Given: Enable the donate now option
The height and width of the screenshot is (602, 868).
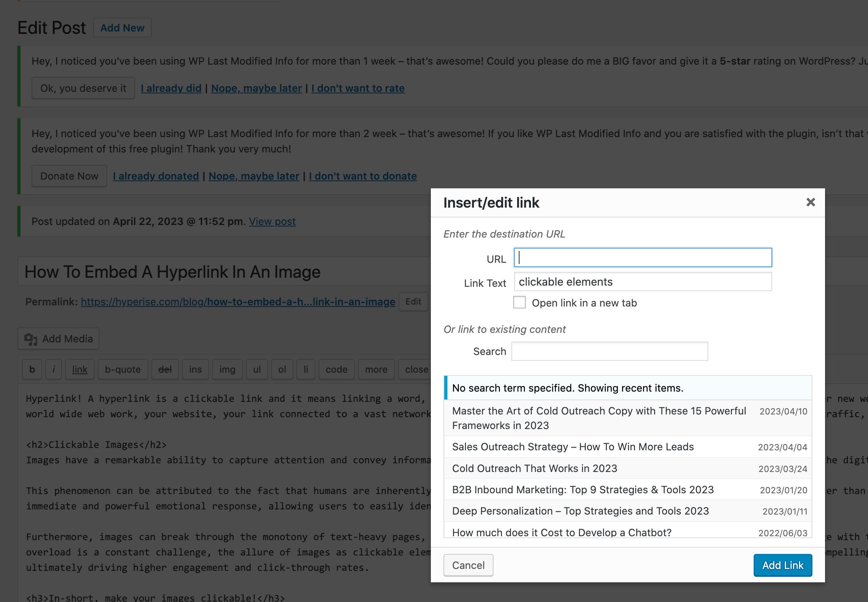Looking at the screenshot, I should (x=70, y=175).
